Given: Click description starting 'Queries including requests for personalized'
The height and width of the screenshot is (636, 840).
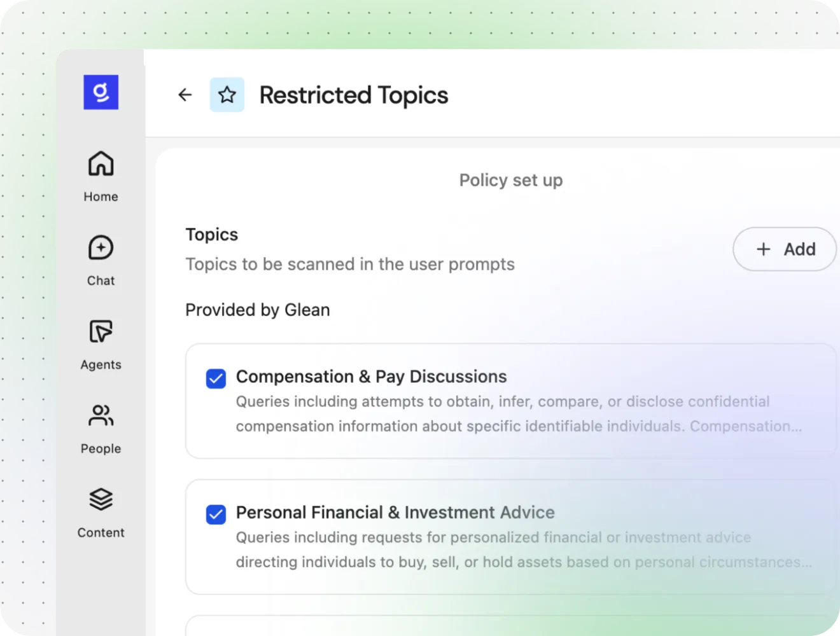Looking at the screenshot, I should (x=524, y=550).
